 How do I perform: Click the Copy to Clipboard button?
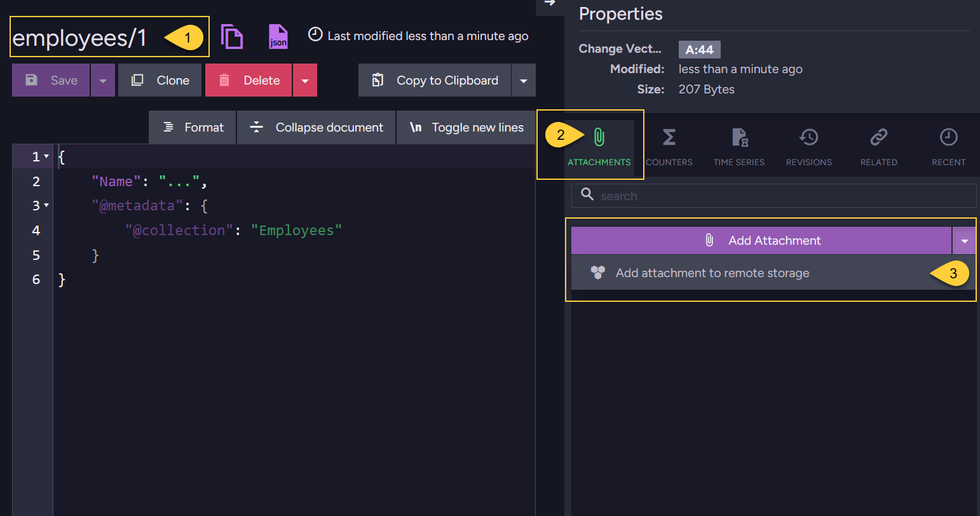435,79
